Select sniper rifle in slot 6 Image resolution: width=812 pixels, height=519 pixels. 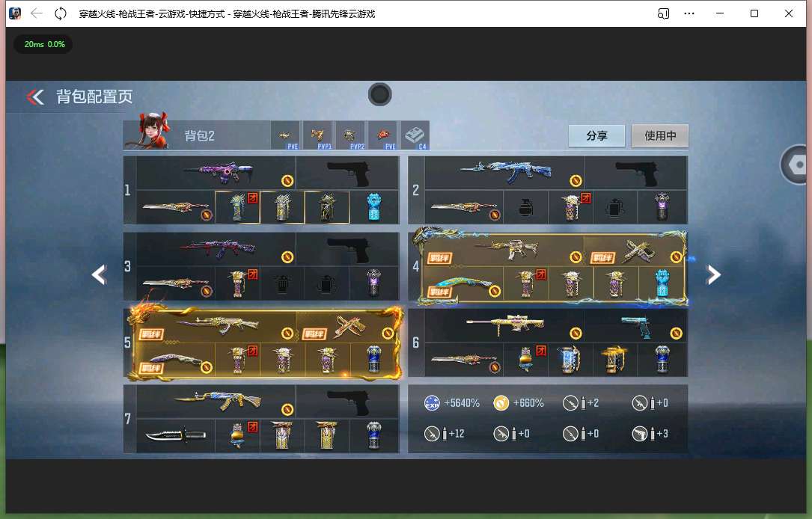[x=505, y=325]
